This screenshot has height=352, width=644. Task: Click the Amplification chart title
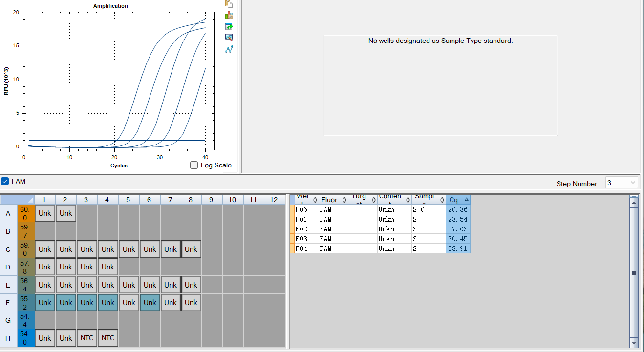110,6
